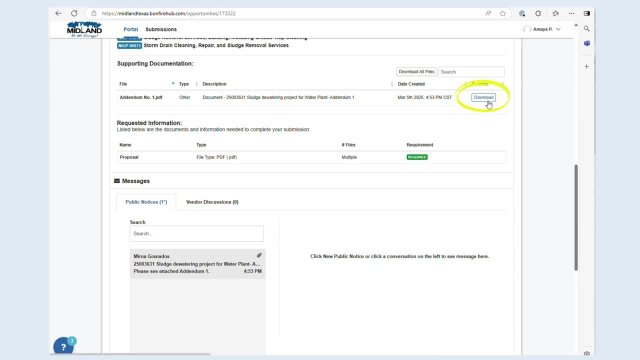The image size is (640, 360).
Task: Switch to the Vendor Discussions tab
Action: (212, 202)
